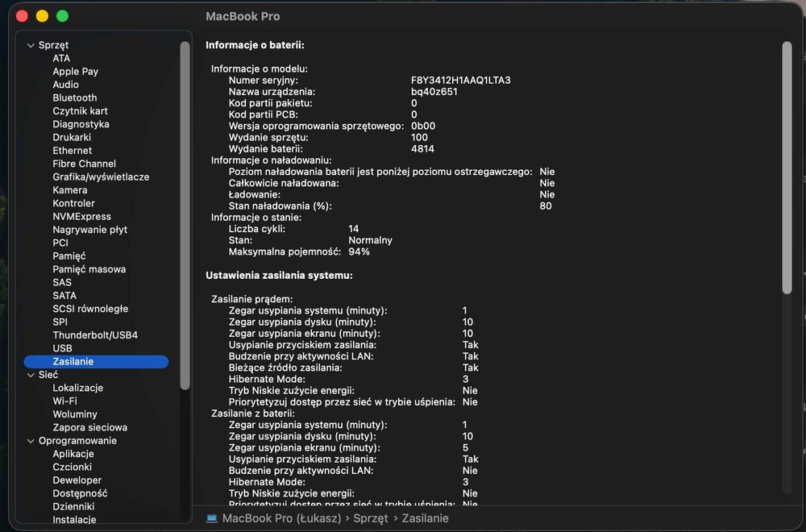Open Woluminy entry
This screenshot has height=532, width=806.
coord(74,414)
